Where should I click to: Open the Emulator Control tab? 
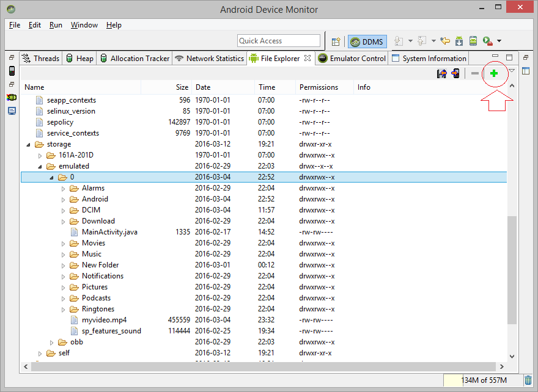(352, 59)
